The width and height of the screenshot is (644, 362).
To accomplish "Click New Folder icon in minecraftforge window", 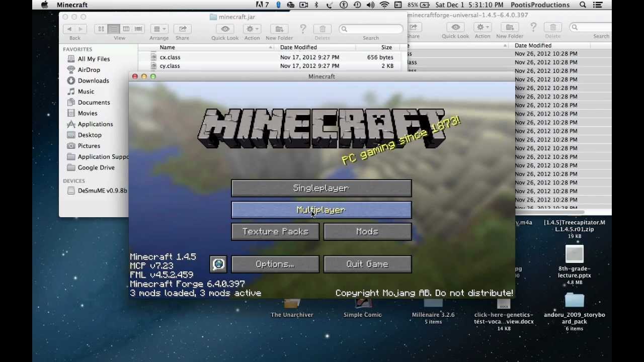I will [510, 27].
